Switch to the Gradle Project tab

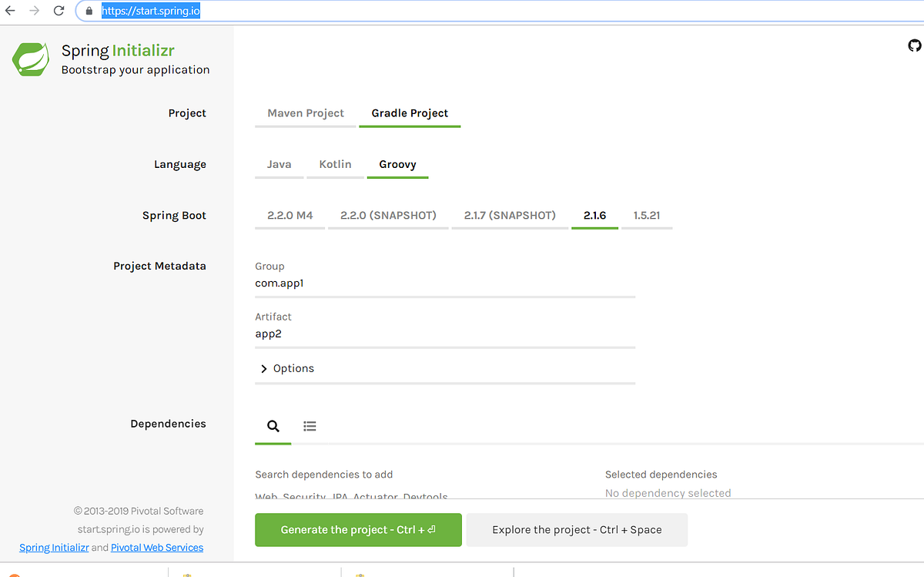(410, 112)
